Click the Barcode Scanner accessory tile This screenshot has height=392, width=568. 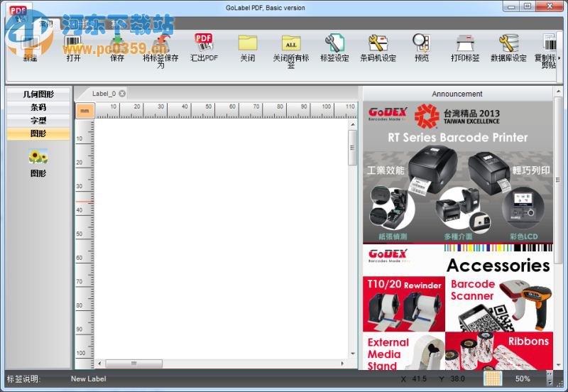(499, 304)
